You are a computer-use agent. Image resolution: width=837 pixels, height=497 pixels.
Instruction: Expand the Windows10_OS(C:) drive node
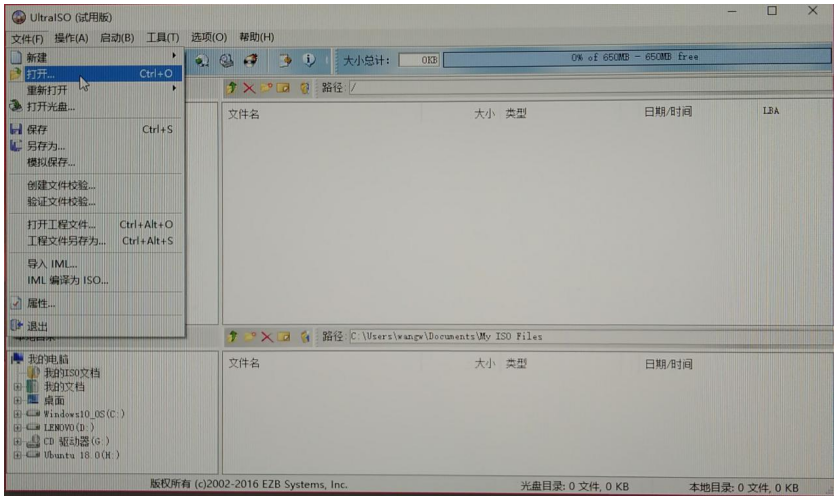pos(17,414)
